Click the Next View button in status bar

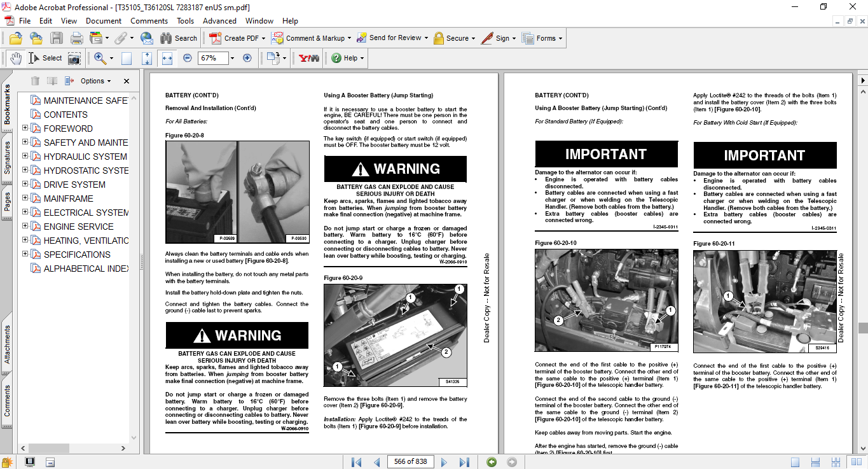pos(512,462)
